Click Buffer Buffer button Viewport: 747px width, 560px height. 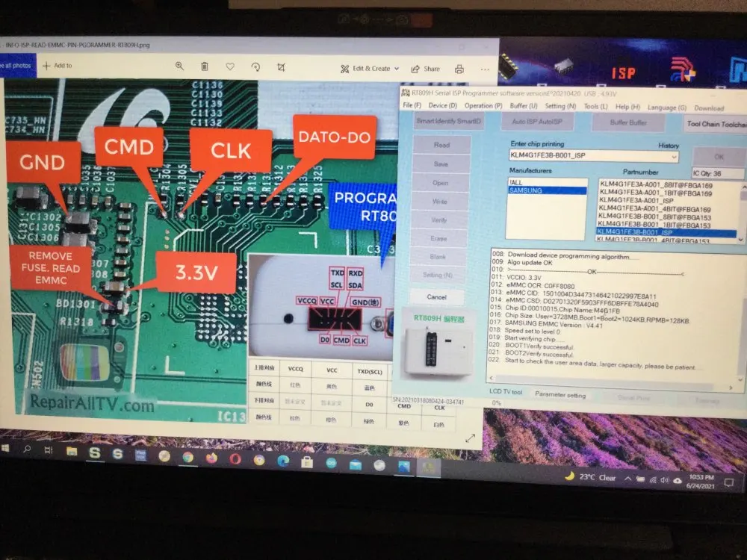(628, 123)
